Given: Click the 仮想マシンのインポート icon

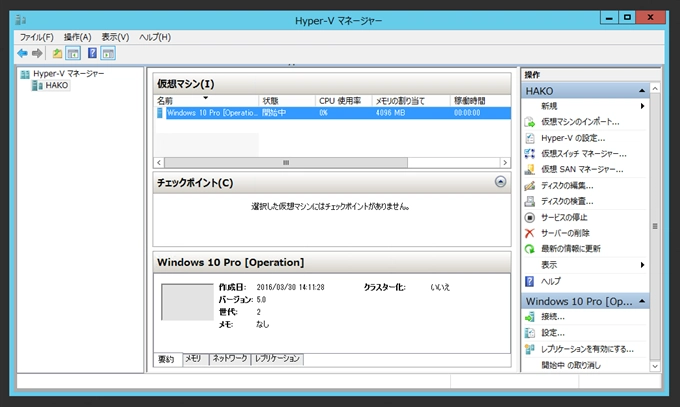Looking at the screenshot, I should pos(530,122).
